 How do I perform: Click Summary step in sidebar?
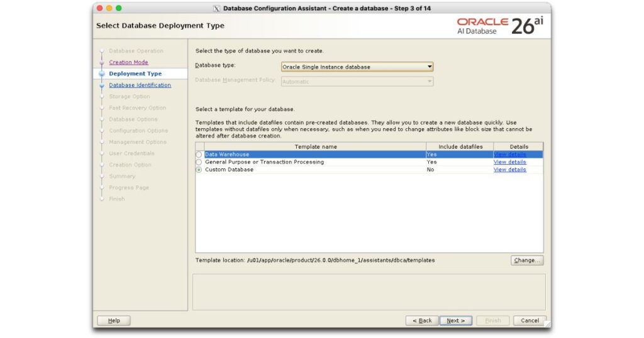122,177
